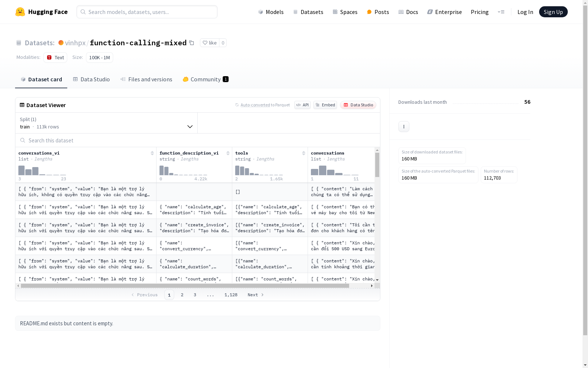
Task: Click the like count number
Action: (x=223, y=43)
